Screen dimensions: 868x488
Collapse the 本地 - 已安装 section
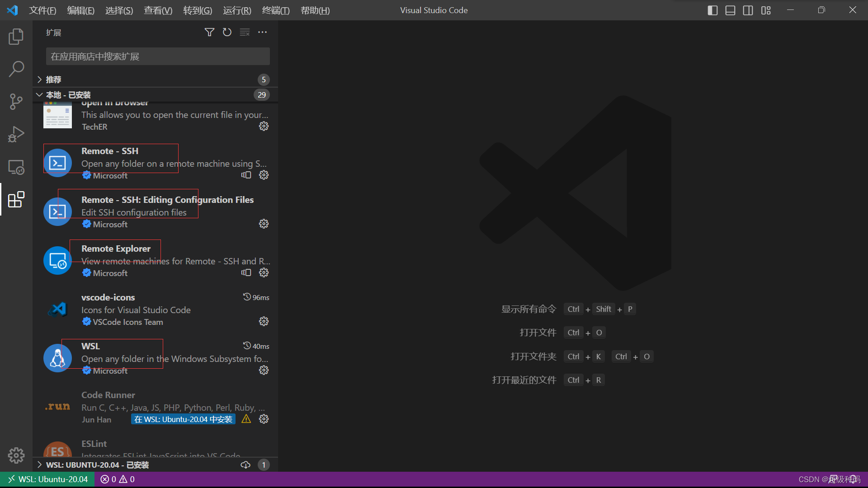[x=68, y=95]
